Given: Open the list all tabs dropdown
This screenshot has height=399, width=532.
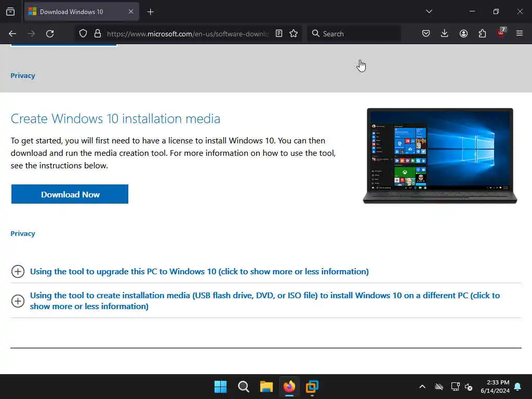Looking at the screenshot, I should (429, 11).
